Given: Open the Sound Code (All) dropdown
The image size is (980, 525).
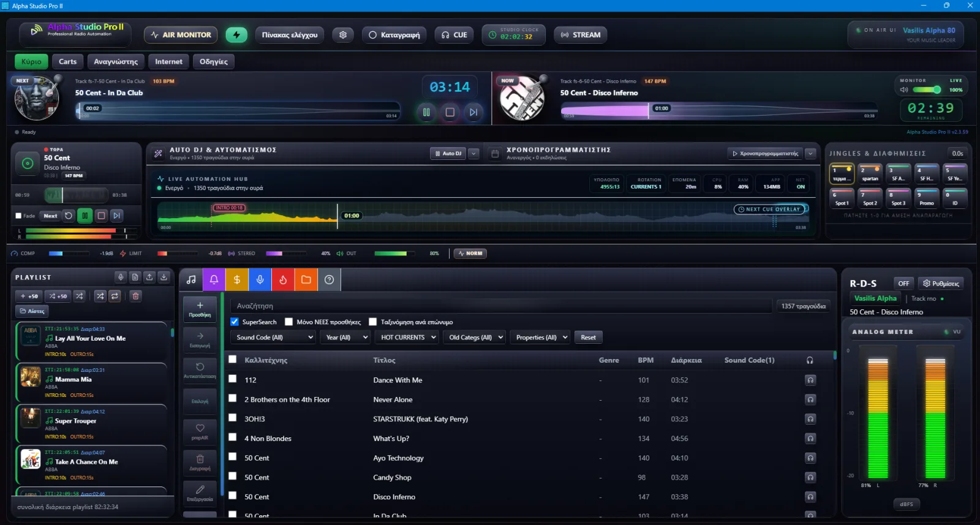Looking at the screenshot, I should click(273, 337).
